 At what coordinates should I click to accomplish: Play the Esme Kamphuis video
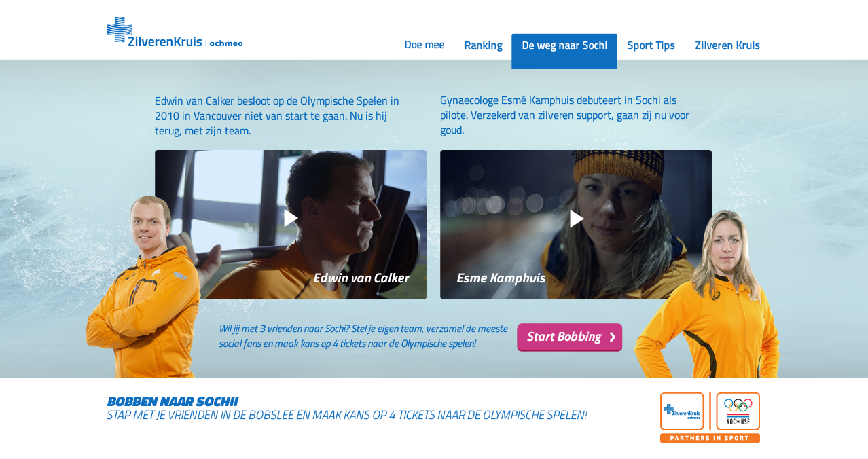[x=577, y=219]
